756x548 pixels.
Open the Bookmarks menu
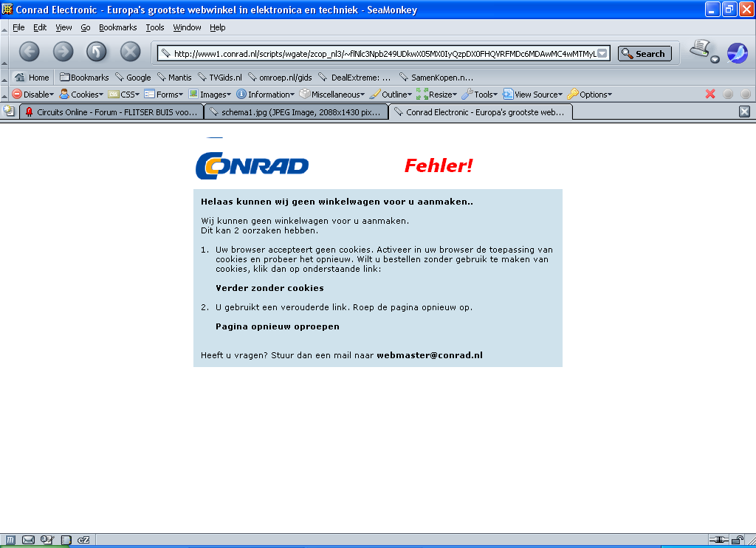(117, 27)
